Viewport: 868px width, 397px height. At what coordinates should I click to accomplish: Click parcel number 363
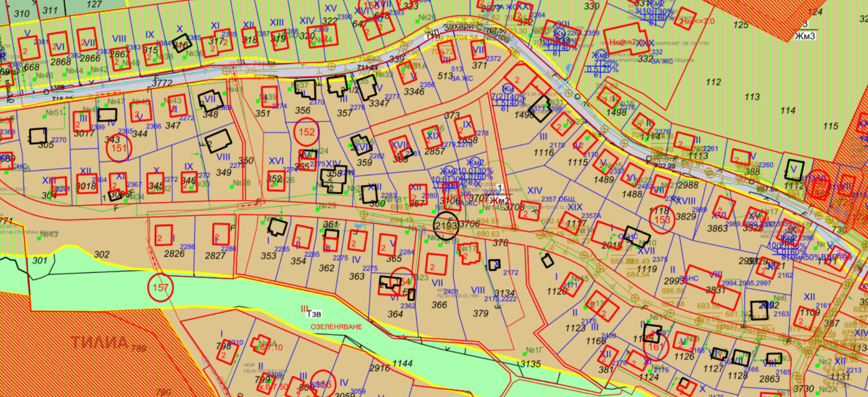[357, 277]
